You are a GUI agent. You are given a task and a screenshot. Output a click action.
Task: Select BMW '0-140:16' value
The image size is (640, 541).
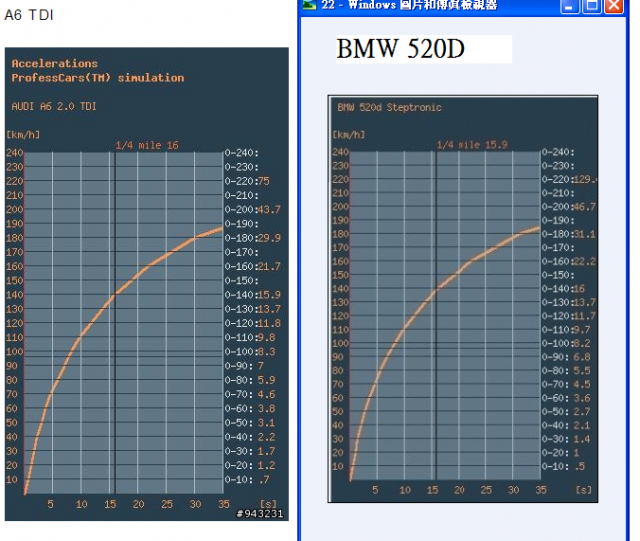point(563,289)
